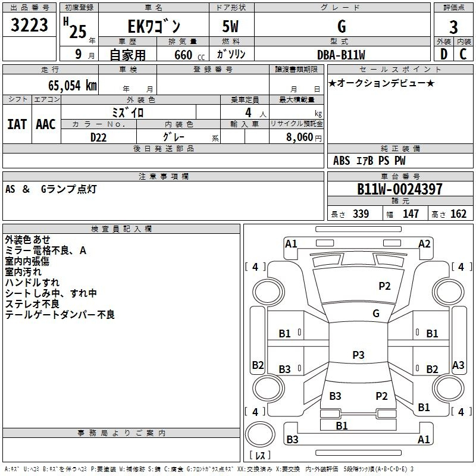Screen dimensions: 476x476
Task: Select the A2 mark on the front bumper
Action: pos(424,243)
